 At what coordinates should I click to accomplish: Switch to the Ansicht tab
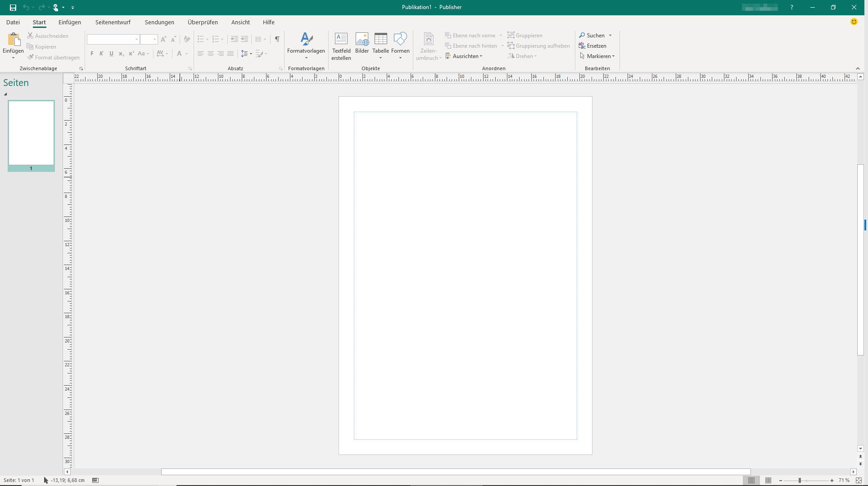(x=240, y=22)
